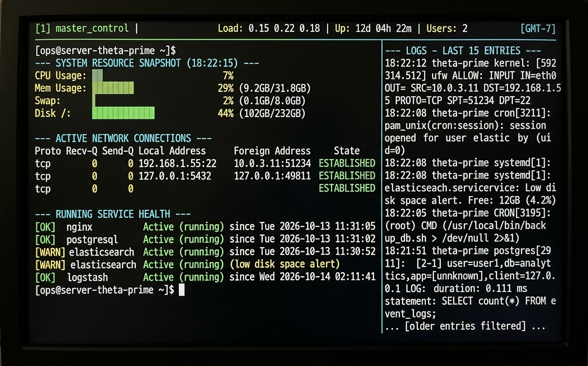Image resolution: width=588 pixels, height=366 pixels.
Task: Click ESTABLISHED in the 192.168.1.55:22 row
Action: 347,163
